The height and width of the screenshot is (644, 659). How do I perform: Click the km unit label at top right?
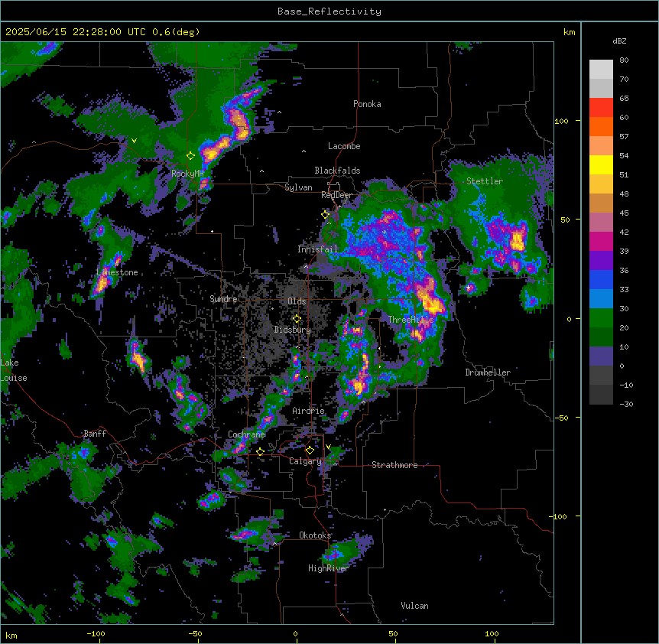569,32
